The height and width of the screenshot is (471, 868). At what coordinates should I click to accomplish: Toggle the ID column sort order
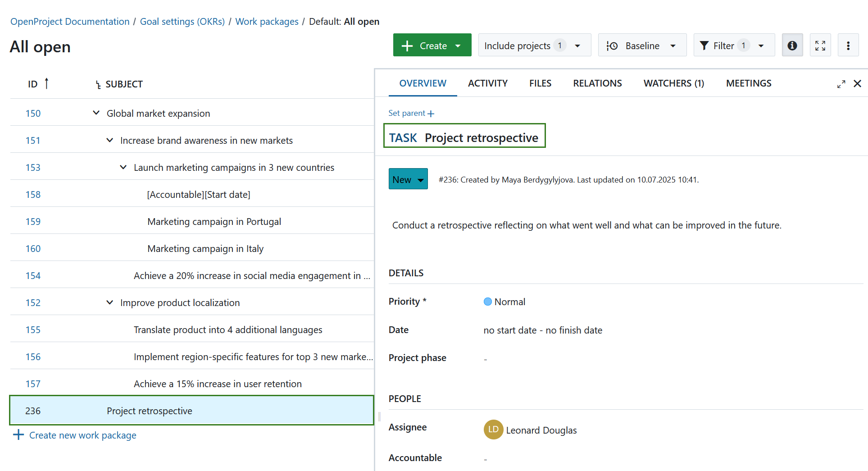(46, 83)
